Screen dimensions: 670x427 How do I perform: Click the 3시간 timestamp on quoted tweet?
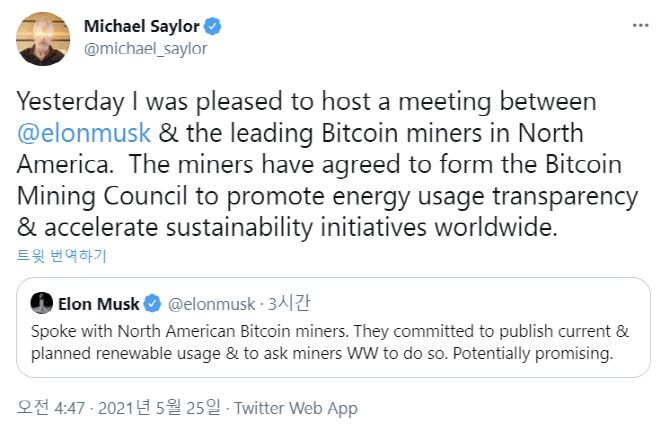tap(284, 303)
